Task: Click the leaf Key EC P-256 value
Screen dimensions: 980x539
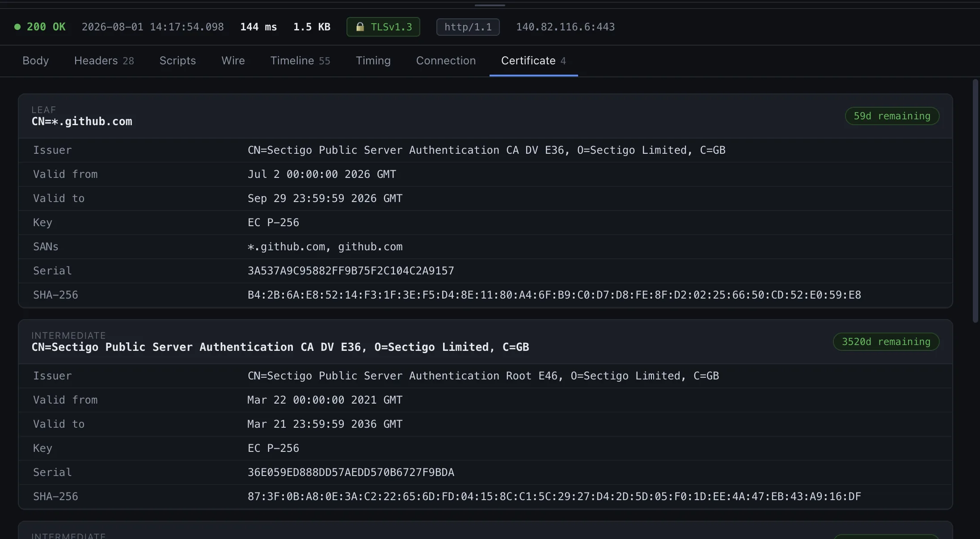Action: tap(273, 223)
